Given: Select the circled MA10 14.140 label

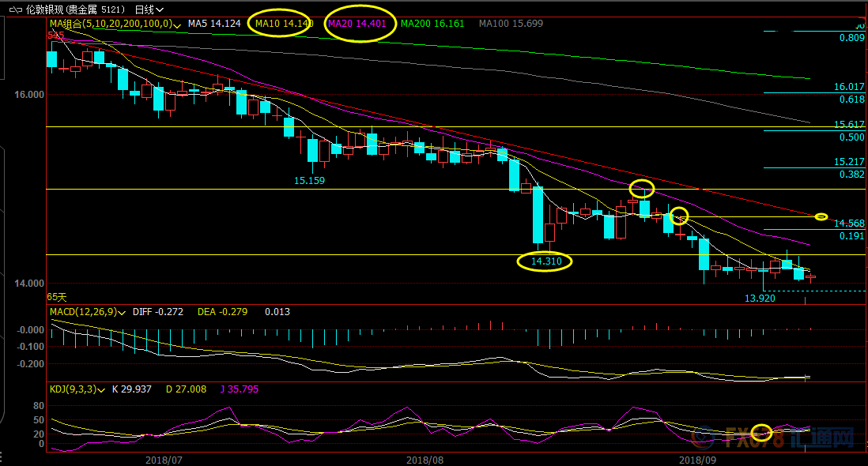Looking at the screenshot, I should 284,24.
